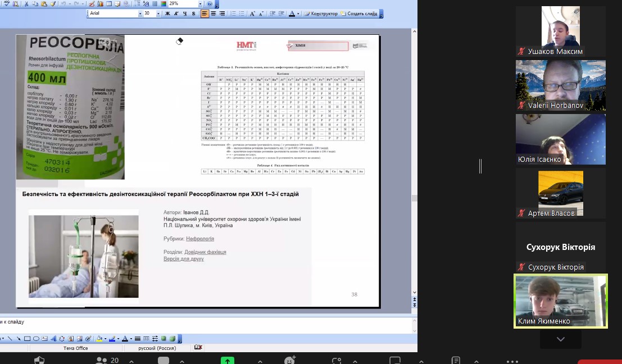This screenshot has width=622, height=364.
Task: Click Создать слайд button
Action: pyautogui.click(x=359, y=13)
